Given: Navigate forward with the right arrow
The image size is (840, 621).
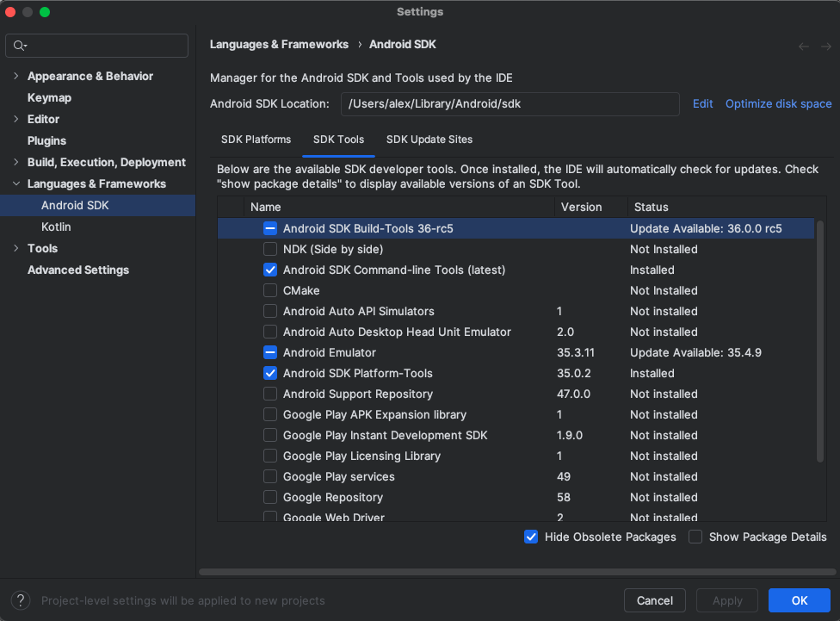Looking at the screenshot, I should 826,47.
